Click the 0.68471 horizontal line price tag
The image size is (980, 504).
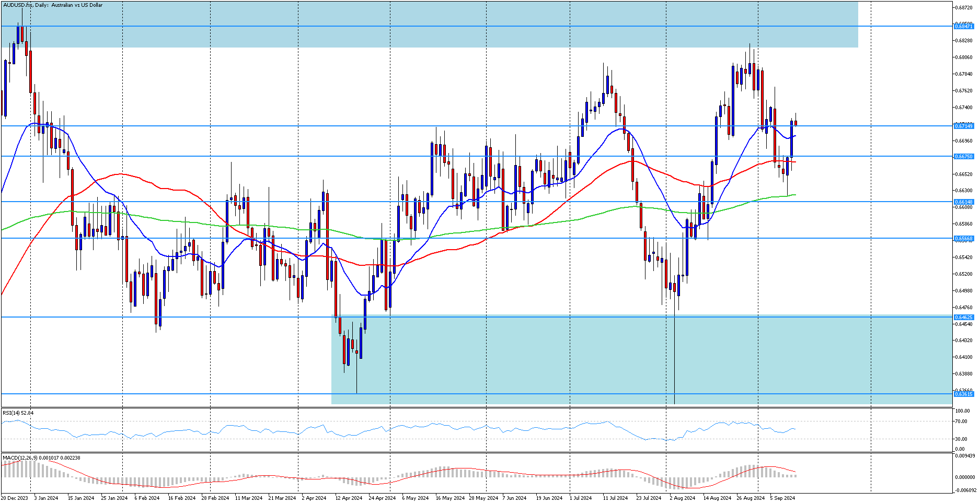tap(964, 26)
